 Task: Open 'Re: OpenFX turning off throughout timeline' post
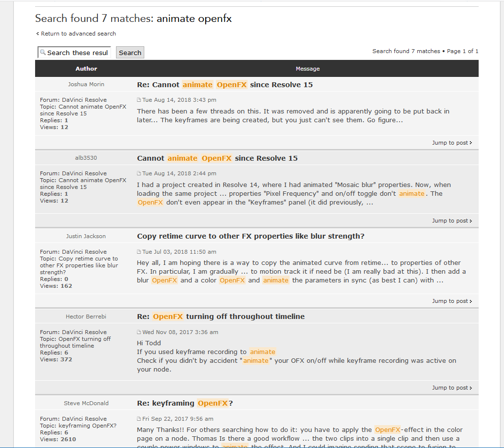click(220, 317)
